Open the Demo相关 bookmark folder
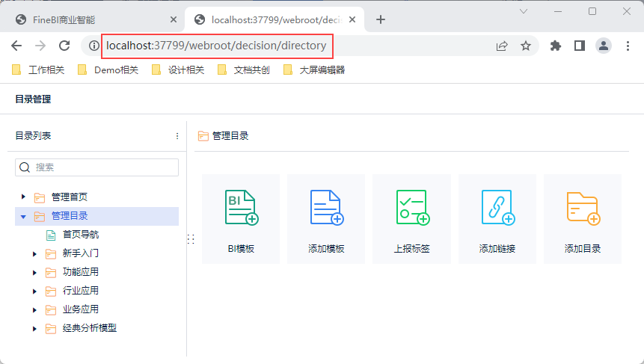This screenshot has height=364, width=644. point(108,70)
